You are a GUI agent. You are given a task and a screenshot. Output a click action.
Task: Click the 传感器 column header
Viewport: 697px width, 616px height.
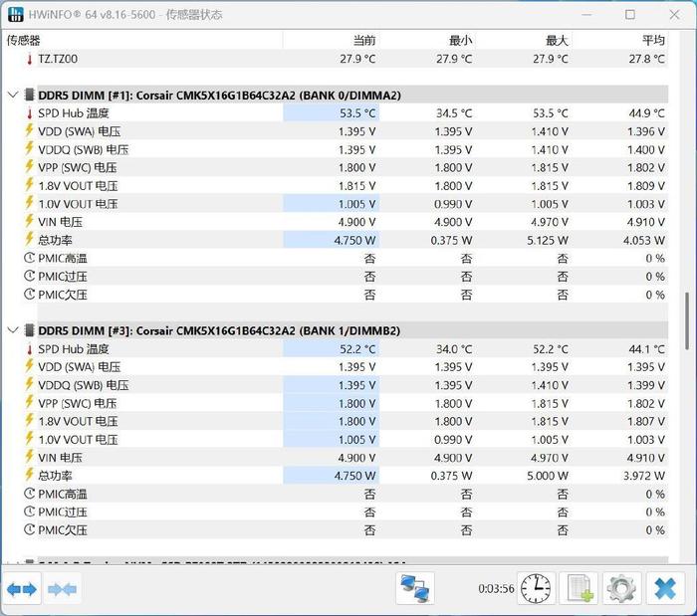23,41
